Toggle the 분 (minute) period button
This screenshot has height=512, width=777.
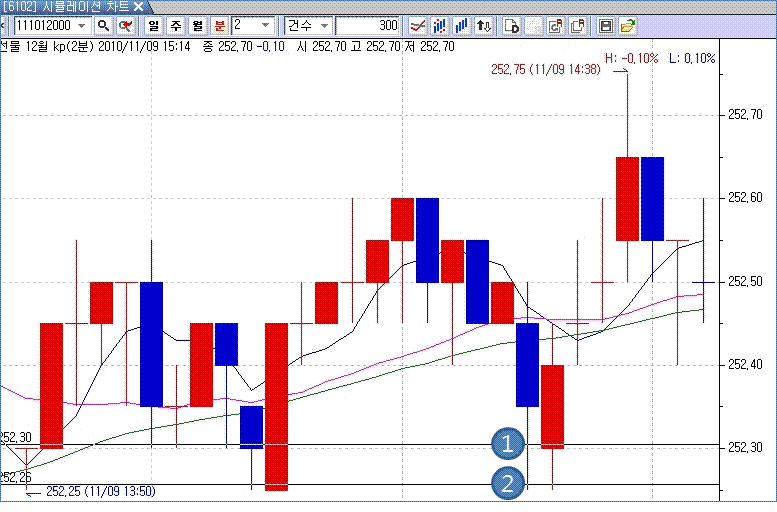220,25
